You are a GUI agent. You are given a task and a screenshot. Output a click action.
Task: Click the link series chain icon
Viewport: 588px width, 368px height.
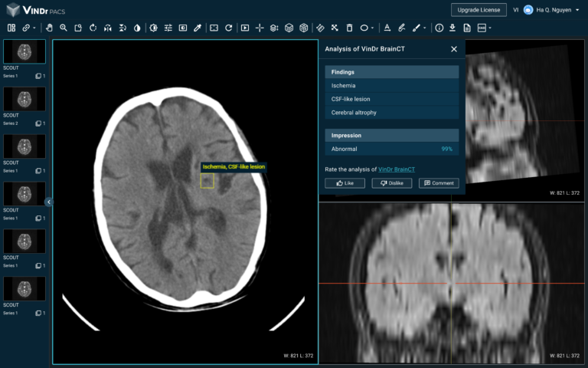click(x=26, y=28)
